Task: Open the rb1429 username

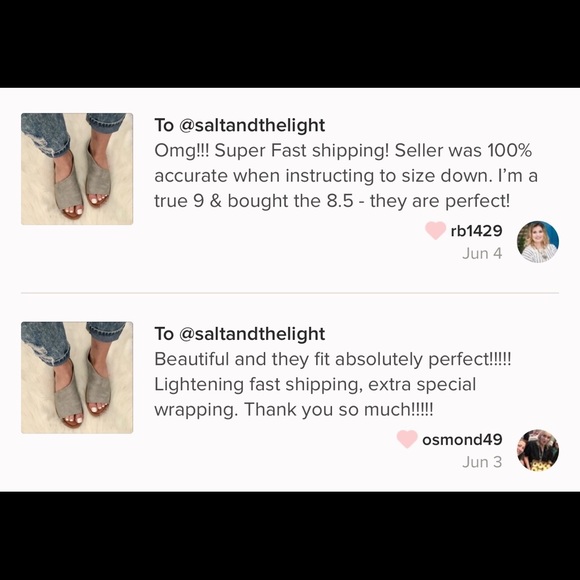Action: coord(476,231)
